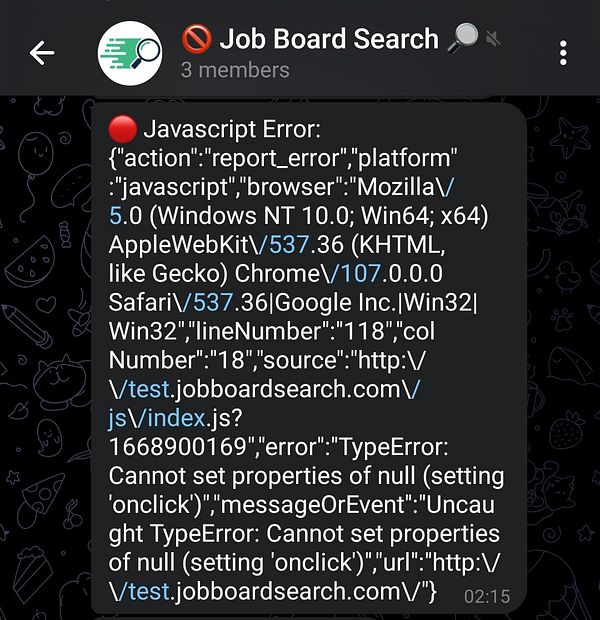Tap the Javascript Error heading text

pos(232,129)
